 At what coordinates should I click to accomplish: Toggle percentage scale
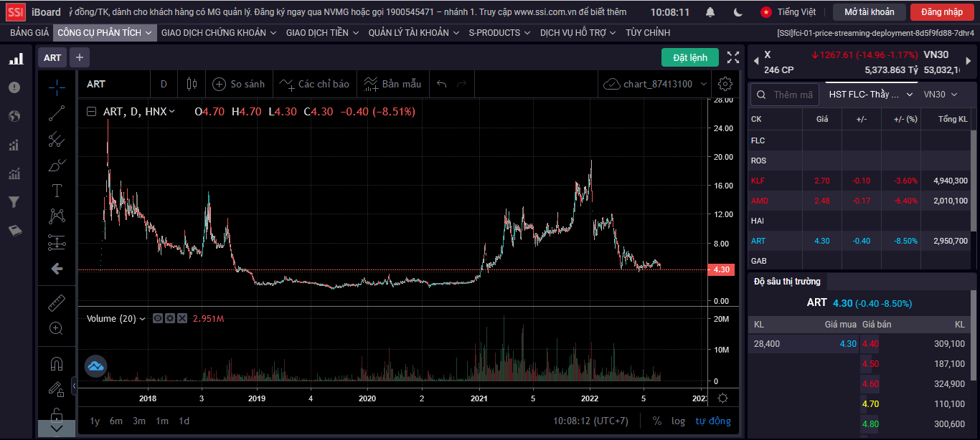pos(657,421)
